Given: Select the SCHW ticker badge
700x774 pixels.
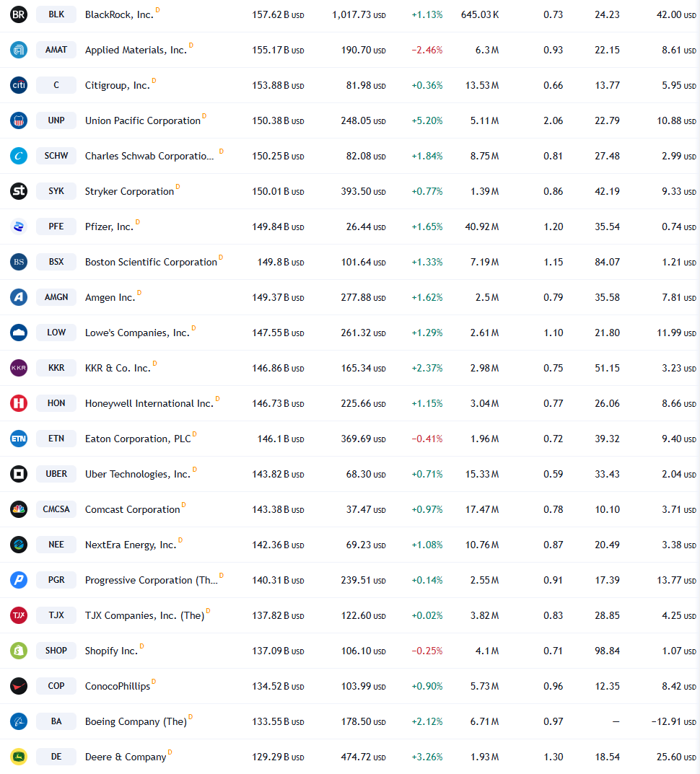Looking at the screenshot, I should tap(56, 156).
